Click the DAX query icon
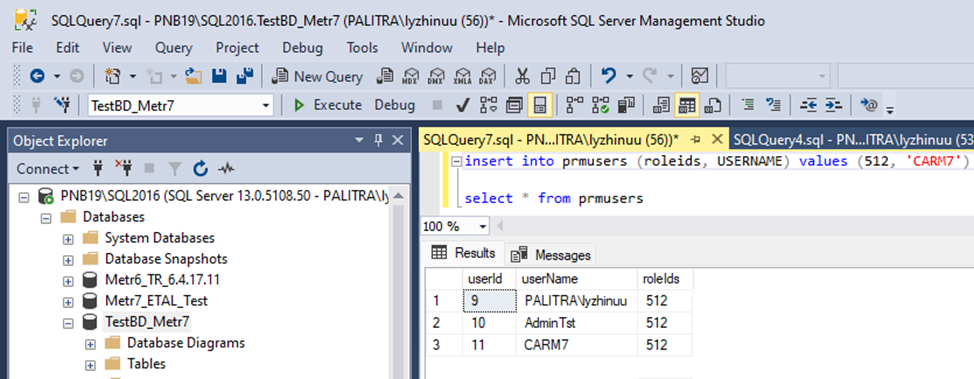The height and width of the screenshot is (379, 974). point(487,76)
